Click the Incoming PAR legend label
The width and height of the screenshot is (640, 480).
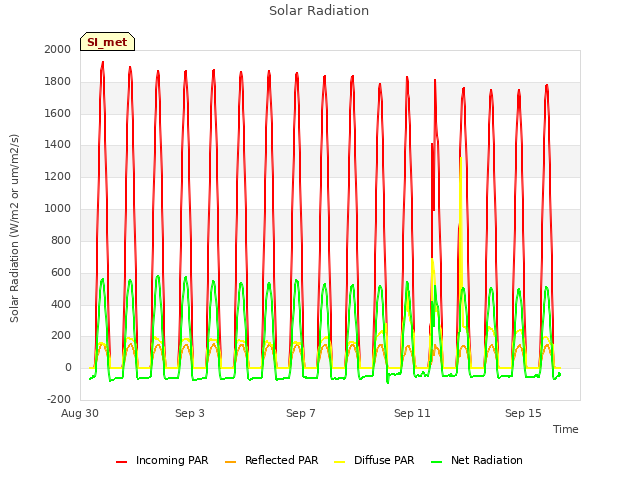(172, 460)
